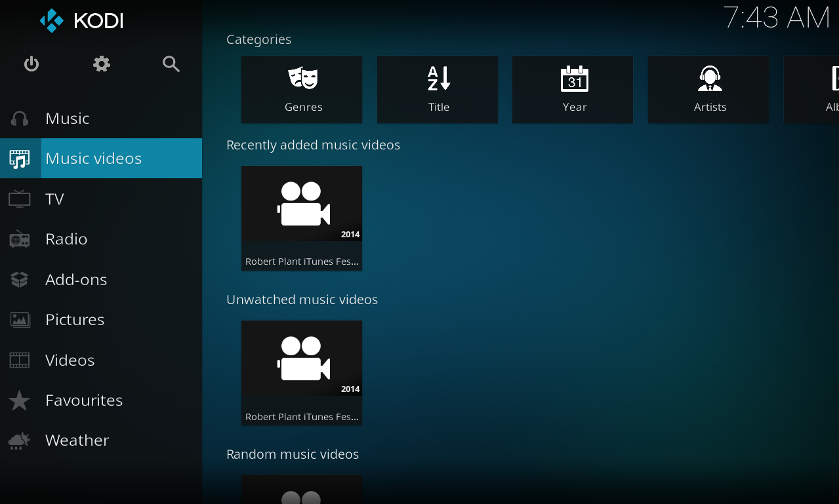The image size is (839, 504).
Task: Play Robert Plant video under Recently added
Action: tap(302, 218)
